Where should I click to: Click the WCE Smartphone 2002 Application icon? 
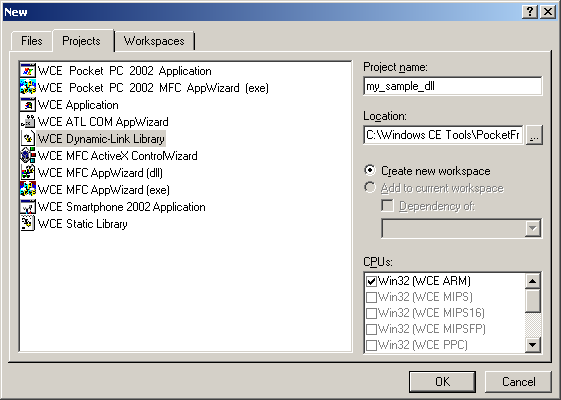(x=28, y=207)
